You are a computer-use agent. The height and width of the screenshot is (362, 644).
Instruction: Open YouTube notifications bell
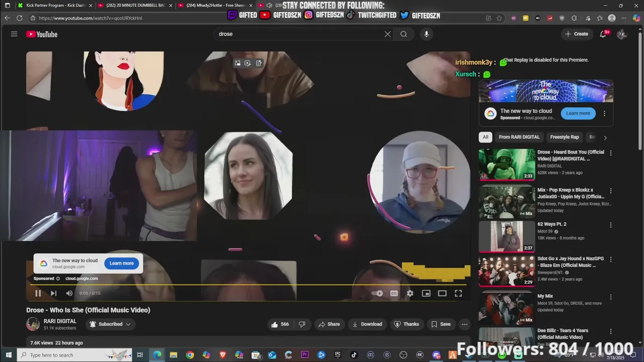click(603, 34)
